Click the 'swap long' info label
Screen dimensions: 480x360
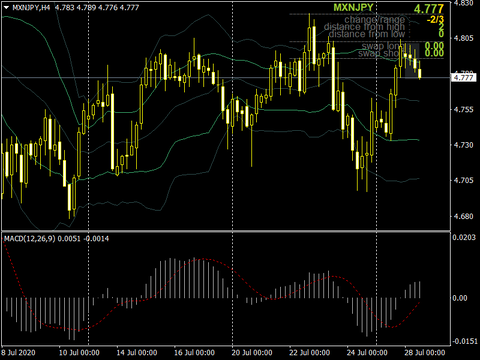coord(383,46)
